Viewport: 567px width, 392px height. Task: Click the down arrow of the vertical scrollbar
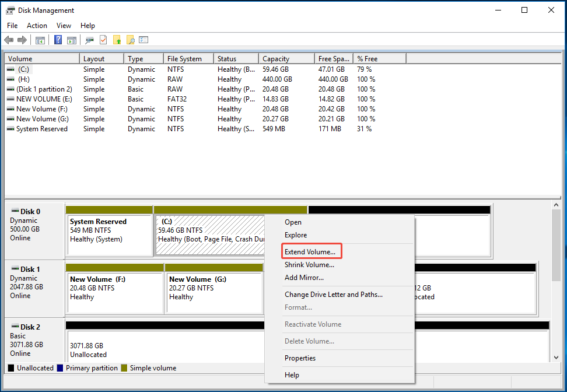[556, 357]
